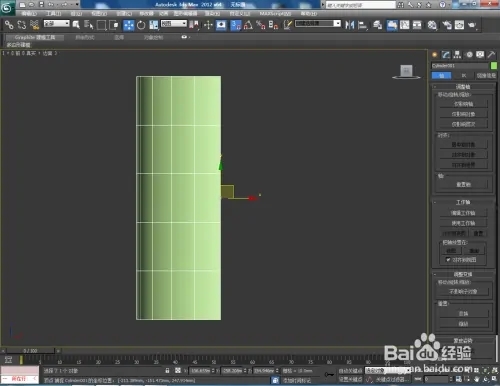Click the Use Pivot Point Center icon
This screenshot has width=500, height=386.
194,25
